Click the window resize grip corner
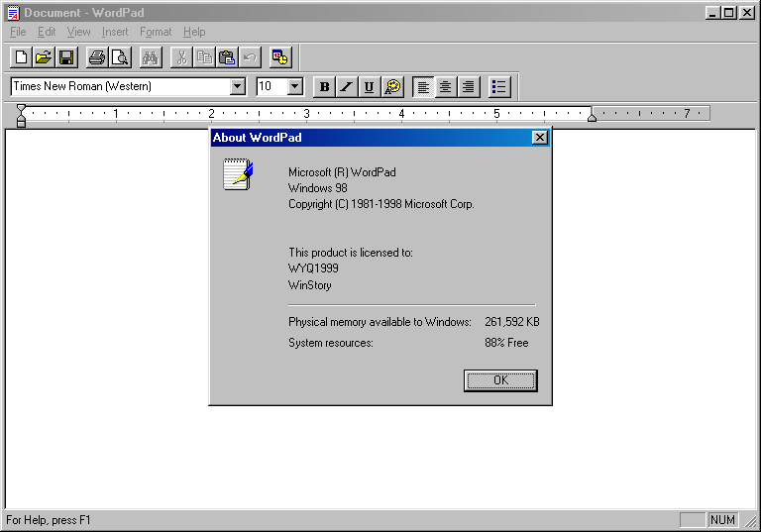761x532 pixels. (x=751, y=521)
